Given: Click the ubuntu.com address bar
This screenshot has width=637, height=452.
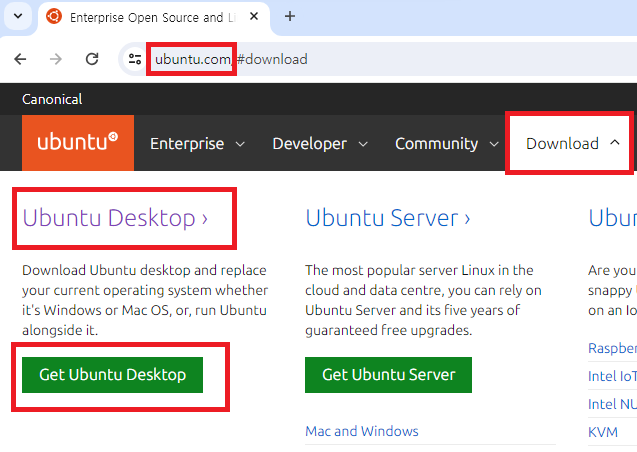Looking at the screenshot, I should click(378, 59).
